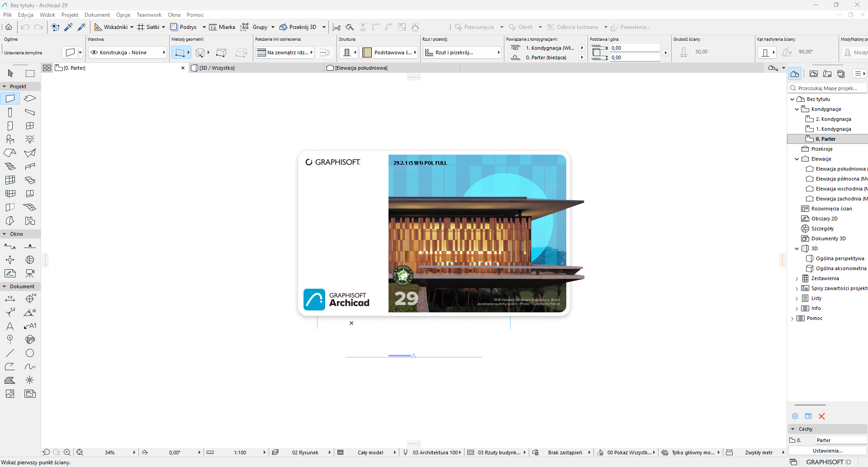Click the eyedropper pick-up parameters icon
The height and width of the screenshot is (467, 868).
pyautogui.click(x=68, y=27)
